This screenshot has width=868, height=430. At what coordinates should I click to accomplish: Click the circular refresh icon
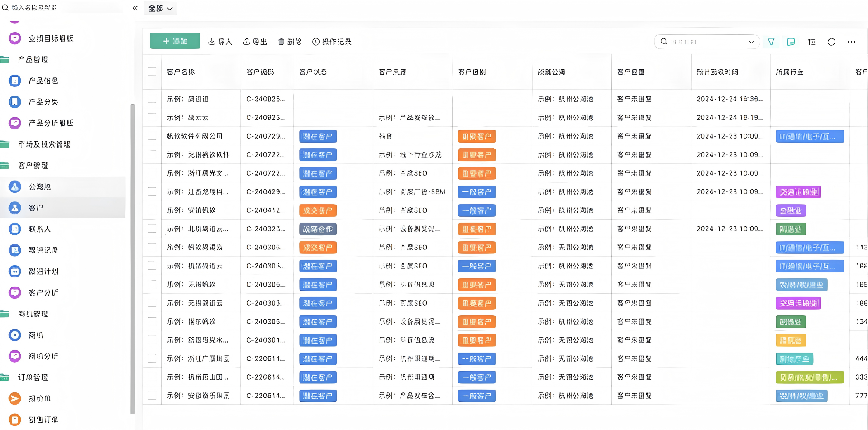(x=831, y=42)
